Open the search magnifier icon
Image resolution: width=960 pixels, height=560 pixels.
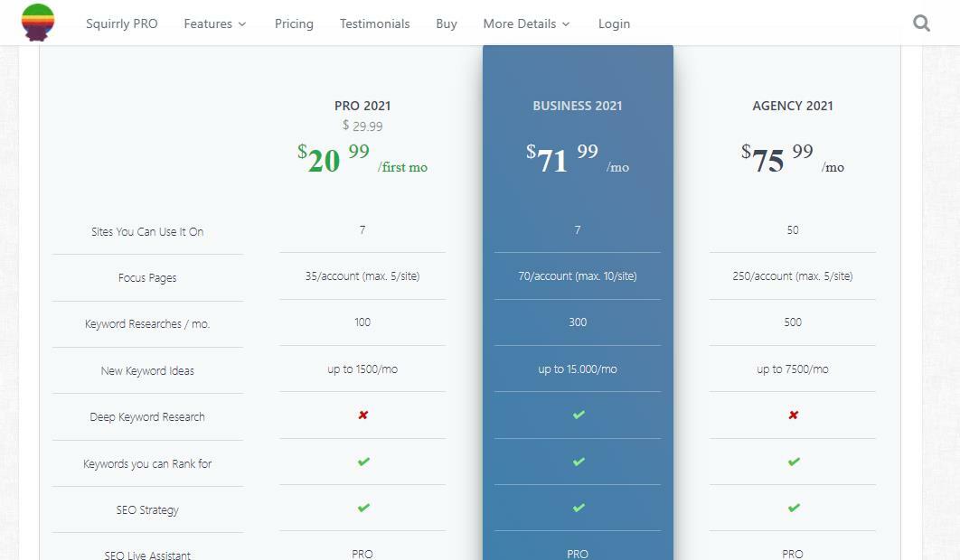pos(921,23)
